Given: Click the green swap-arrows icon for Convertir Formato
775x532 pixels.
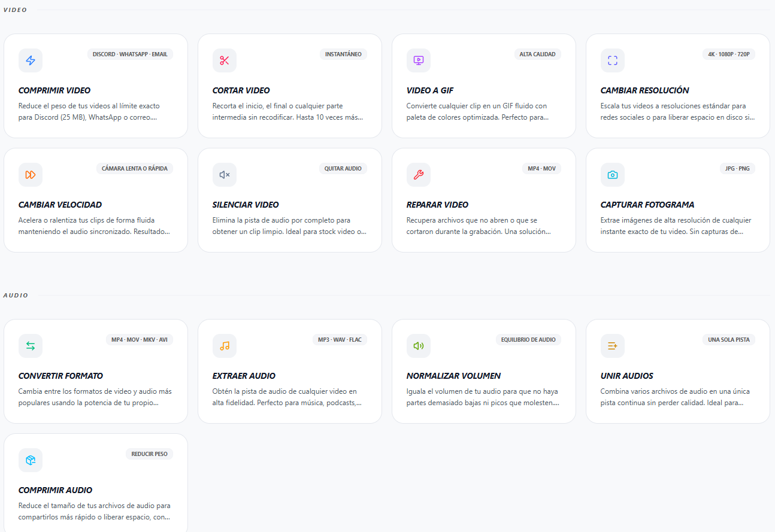Looking at the screenshot, I should [31, 346].
